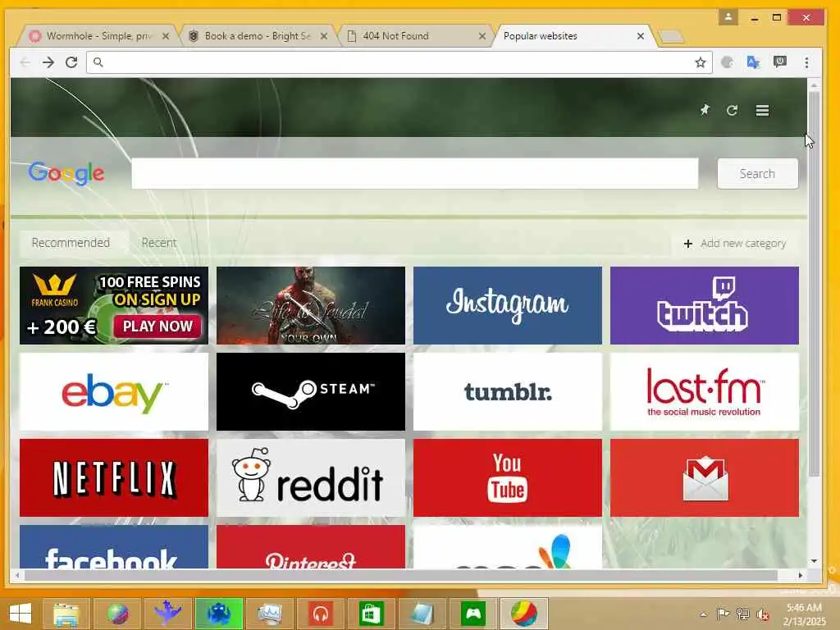Screen dimensions: 840x630
Task: Open the Tumblr tile
Action: pos(507,391)
